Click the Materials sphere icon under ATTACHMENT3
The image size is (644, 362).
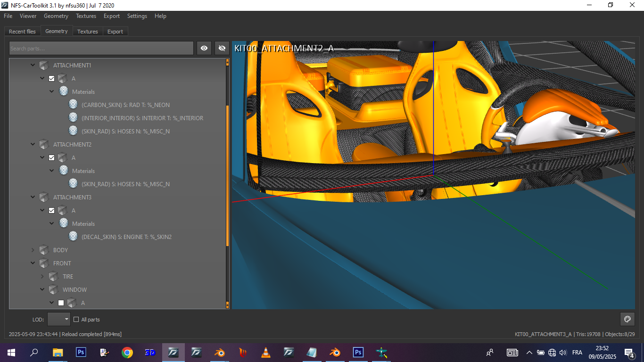63,223
